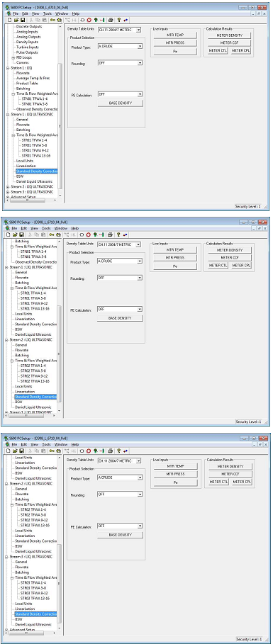Click the New file icon in top window toolbar

tap(10, 20)
